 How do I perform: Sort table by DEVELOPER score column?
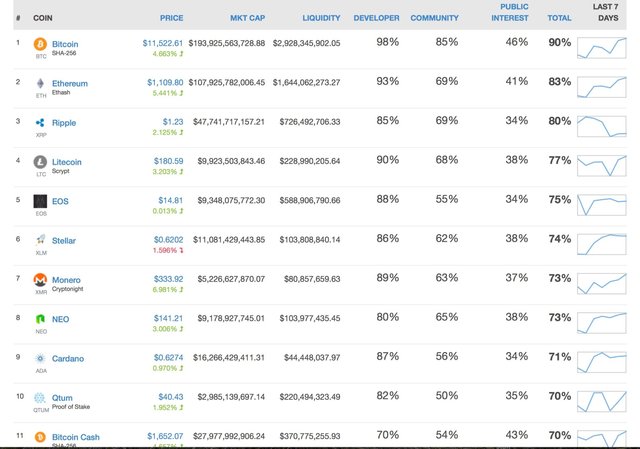point(376,18)
